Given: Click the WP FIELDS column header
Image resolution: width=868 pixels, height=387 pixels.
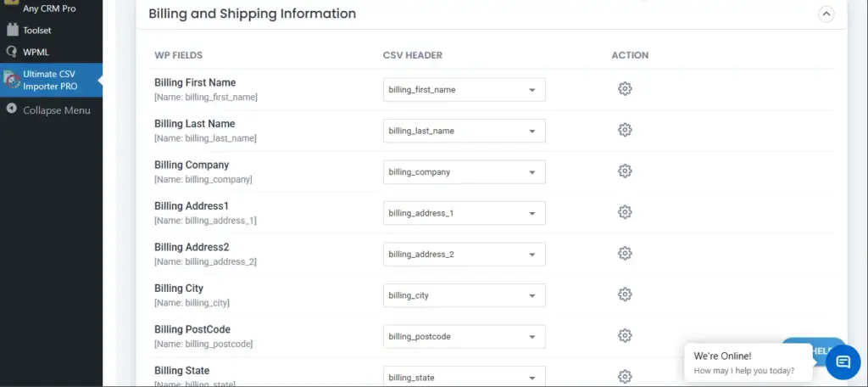Looking at the screenshot, I should click(x=178, y=55).
